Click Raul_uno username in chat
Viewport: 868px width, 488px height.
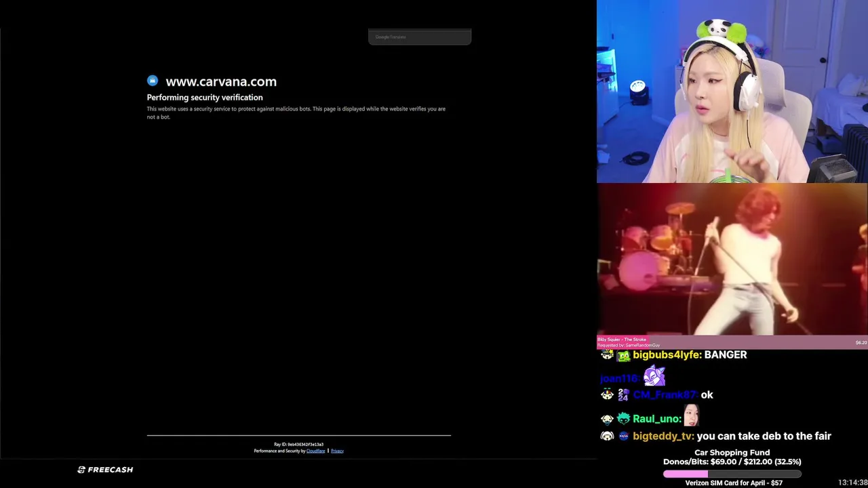pyautogui.click(x=656, y=419)
